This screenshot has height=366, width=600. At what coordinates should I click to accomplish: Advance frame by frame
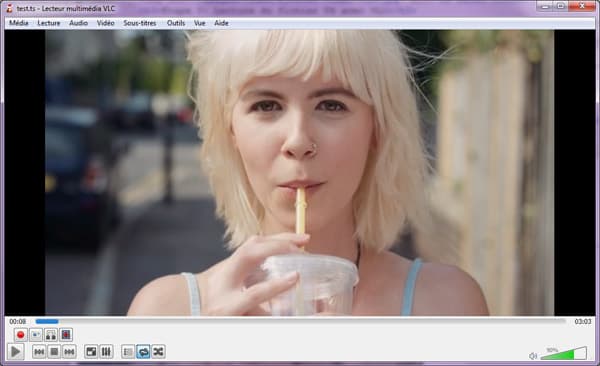pos(66,335)
